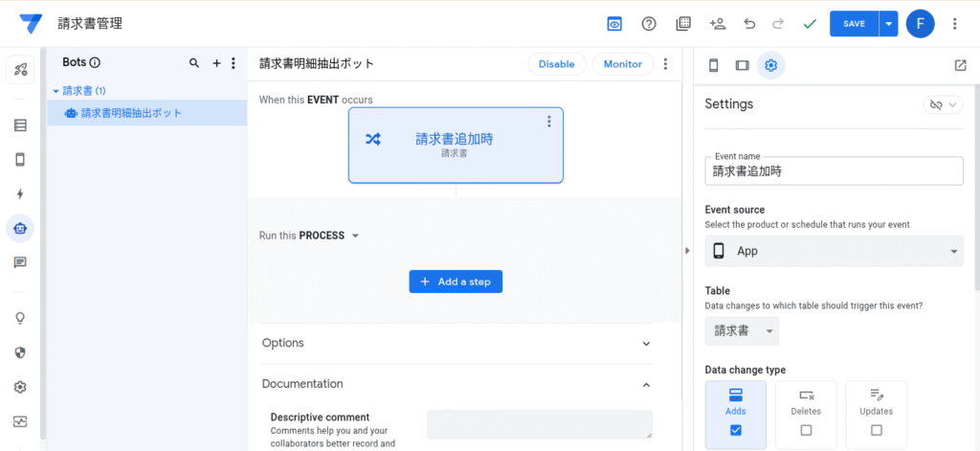
Task: Toggle the Adds data change checkbox
Action: (735, 430)
